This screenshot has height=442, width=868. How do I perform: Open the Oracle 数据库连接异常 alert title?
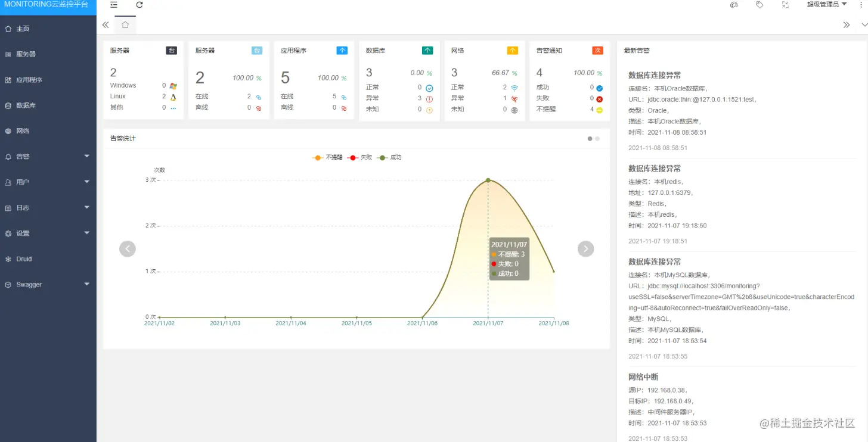click(655, 75)
